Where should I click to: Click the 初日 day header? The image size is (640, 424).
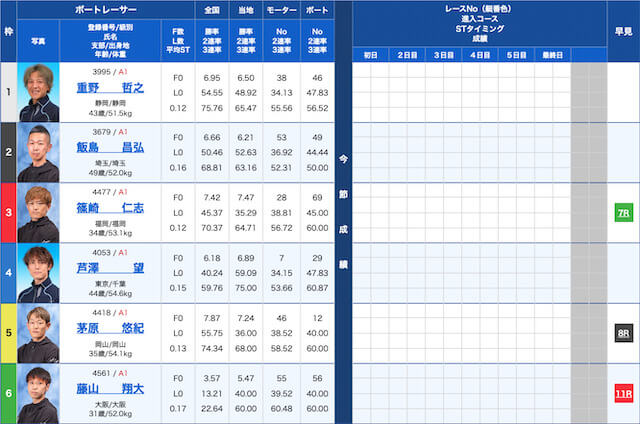click(x=371, y=55)
